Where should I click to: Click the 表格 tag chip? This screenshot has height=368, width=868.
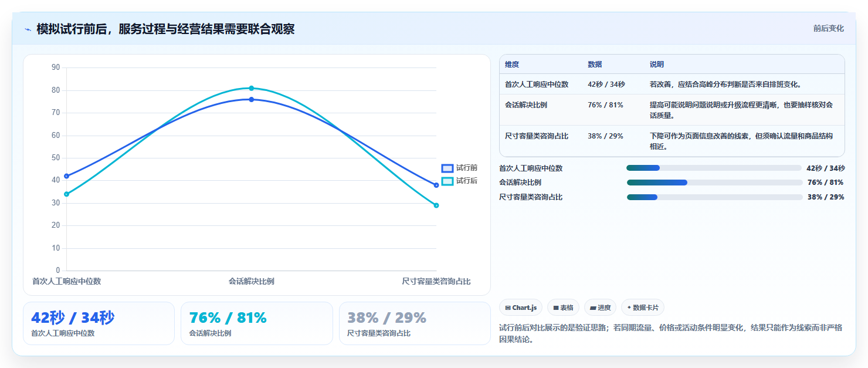click(563, 308)
